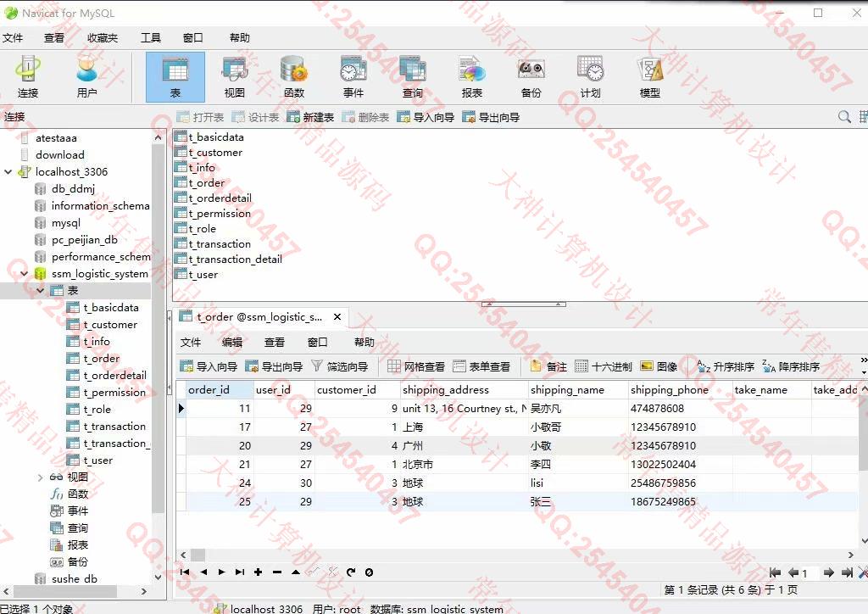868x614 pixels.
Task: Collapse the ssm_logistic_system database node
Action: coord(24,274)
